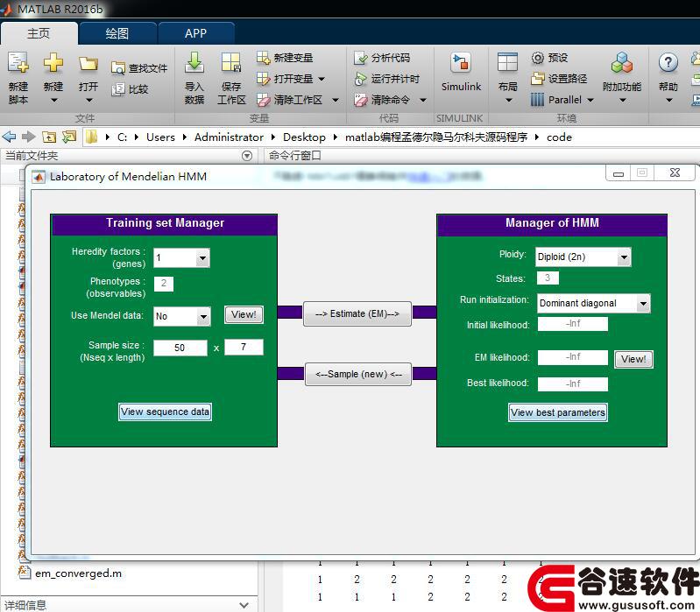Viewport: 700px width, 612px height.
Task: Click Import Data (导入数据) icon
Action: (x=194, y=62)
